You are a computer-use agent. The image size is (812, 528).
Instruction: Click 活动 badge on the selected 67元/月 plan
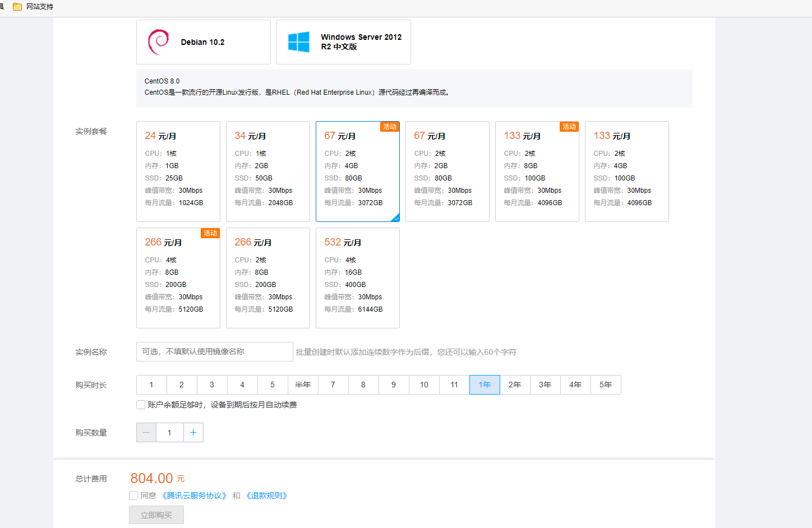click(390, 127)
